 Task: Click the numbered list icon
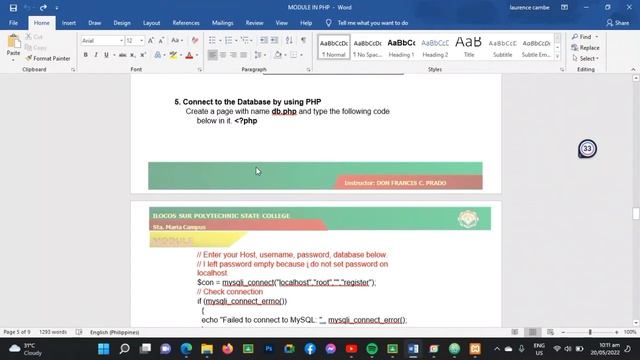[229, 40]
